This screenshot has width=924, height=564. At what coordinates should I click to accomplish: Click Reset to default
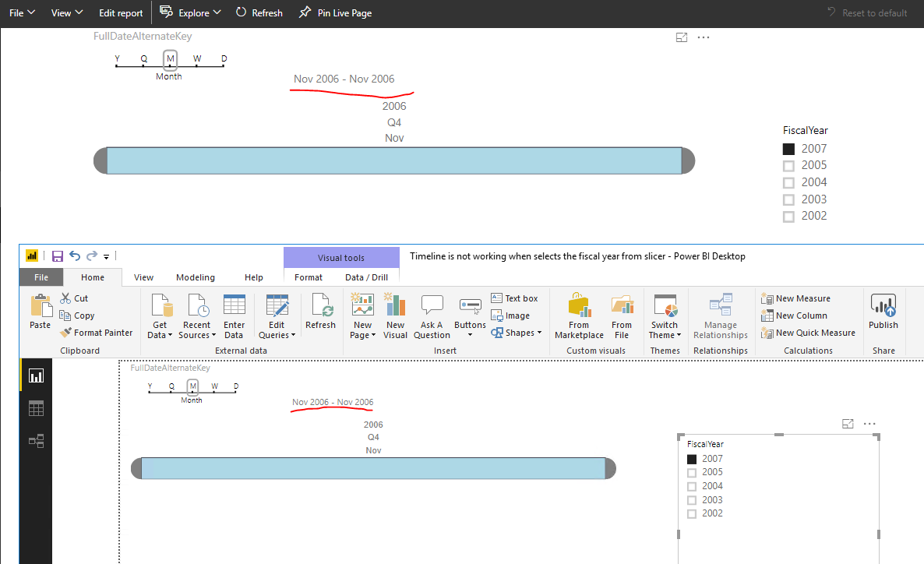[867, 13]
